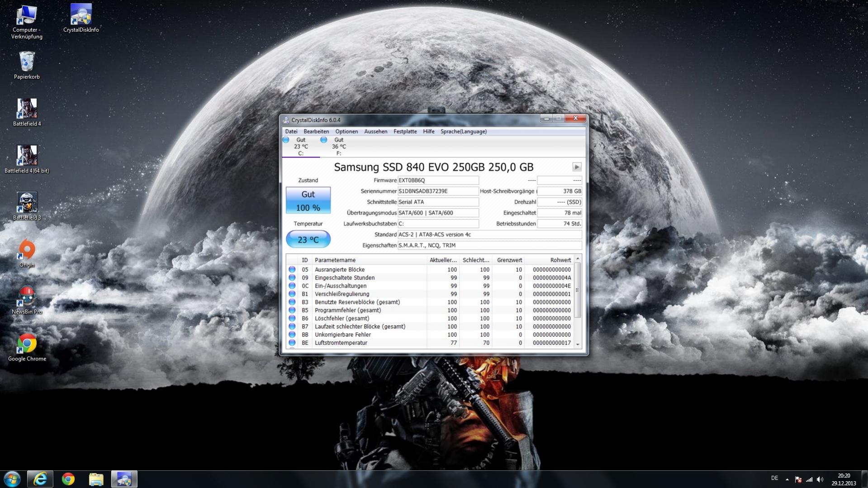The height and width of the screenshot is (488, 868).
Task: Open the Windows Start menu orb
Action: 12,479
